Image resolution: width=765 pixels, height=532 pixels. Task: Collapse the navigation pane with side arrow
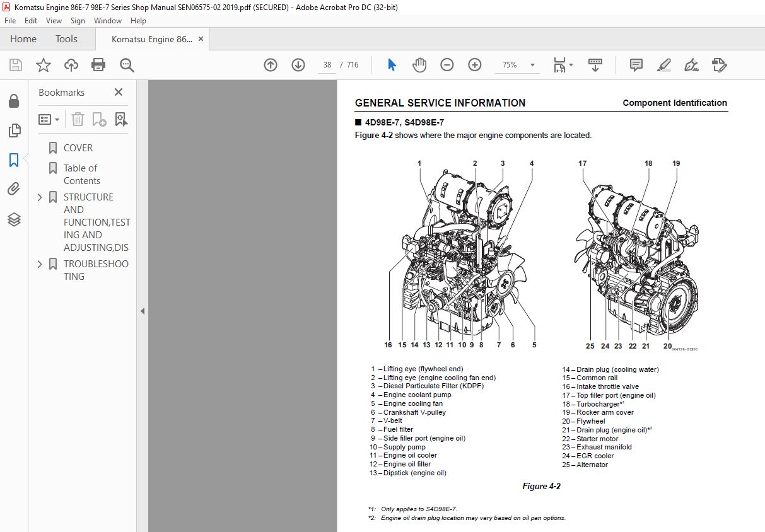click(x=143, y=311)
